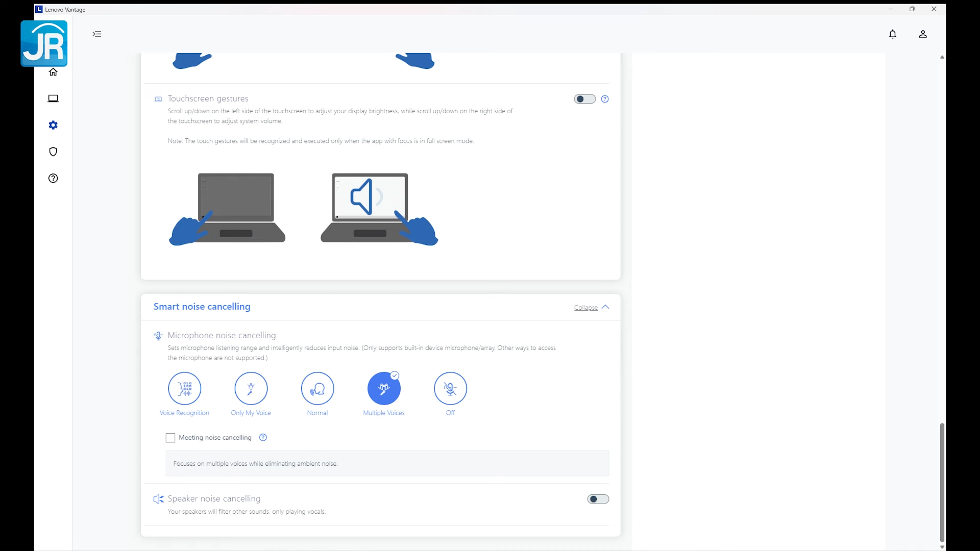Open Security shield icon in sidebar

(x=53, y=152)
